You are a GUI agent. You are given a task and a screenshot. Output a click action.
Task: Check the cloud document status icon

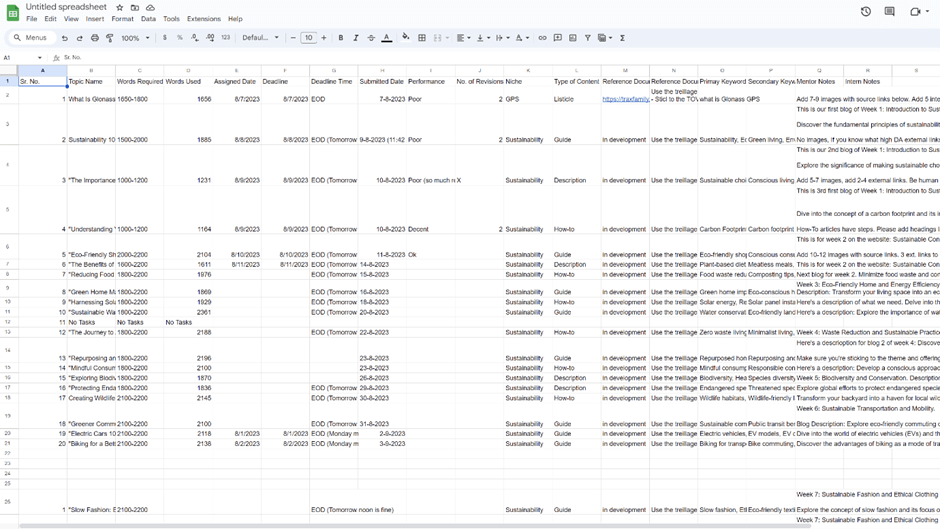(x=150, y=7)
